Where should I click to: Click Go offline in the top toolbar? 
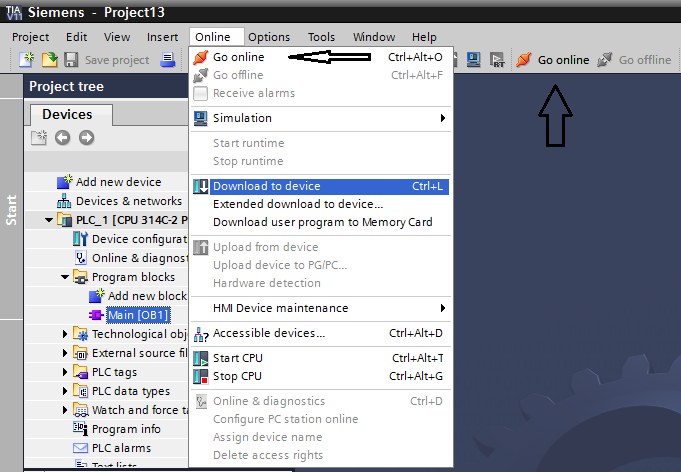634,60
